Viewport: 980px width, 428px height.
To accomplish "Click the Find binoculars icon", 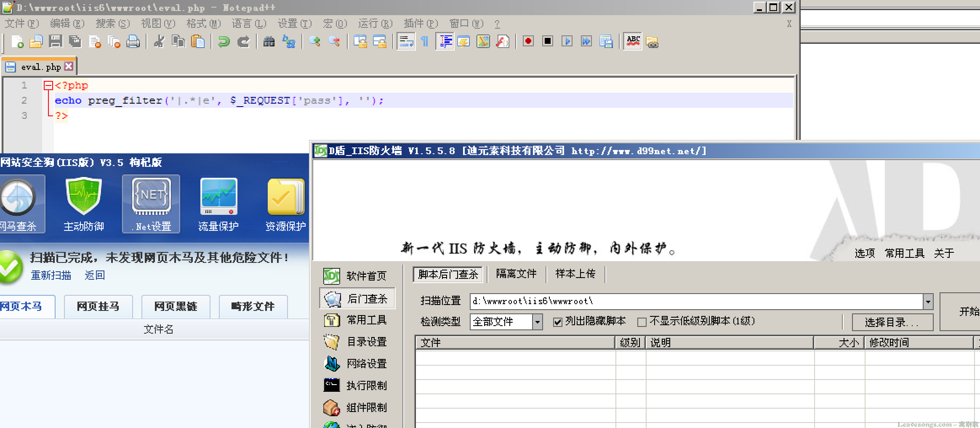I will pyautogui.click(x=269, y=42).
